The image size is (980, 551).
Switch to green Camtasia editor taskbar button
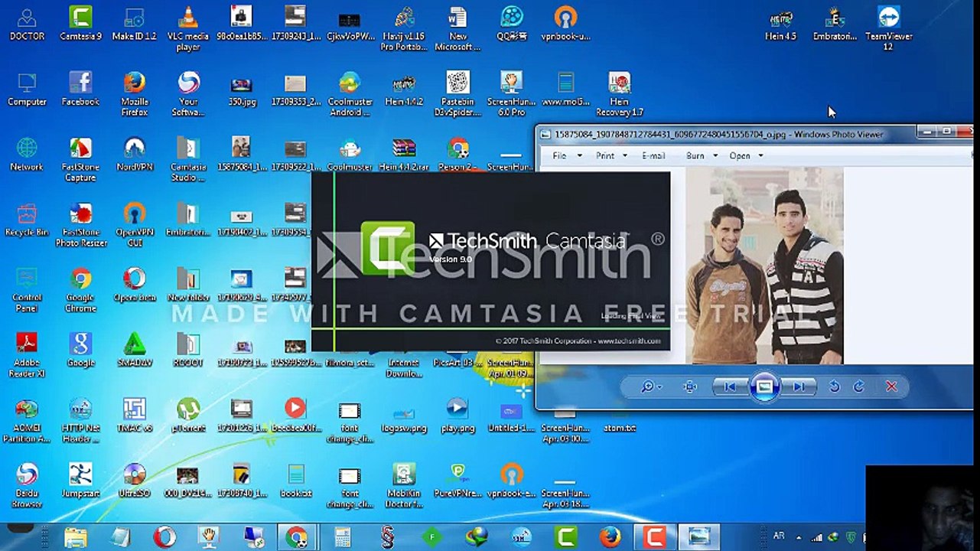(x=565, y=537)
